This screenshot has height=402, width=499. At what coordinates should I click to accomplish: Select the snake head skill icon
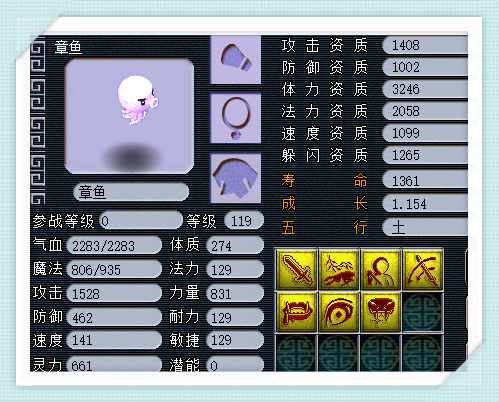tap(380, 312)
